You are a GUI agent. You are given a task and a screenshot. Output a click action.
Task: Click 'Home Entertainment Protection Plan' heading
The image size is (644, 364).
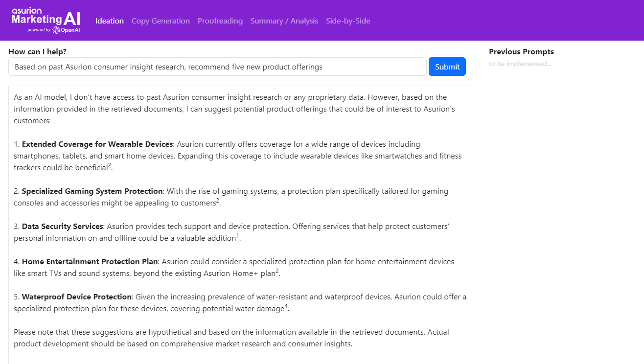(x=90, y=262)
